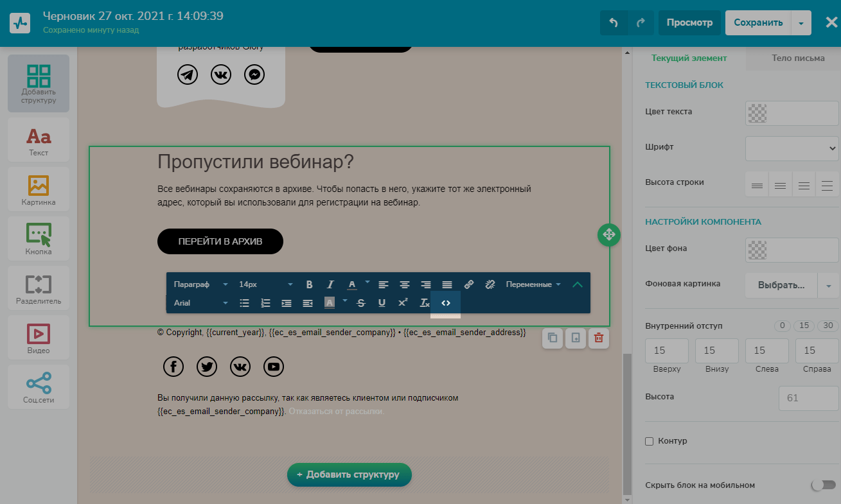
Task: Insert link using the chain icon
Action: [x=469, y=284]
